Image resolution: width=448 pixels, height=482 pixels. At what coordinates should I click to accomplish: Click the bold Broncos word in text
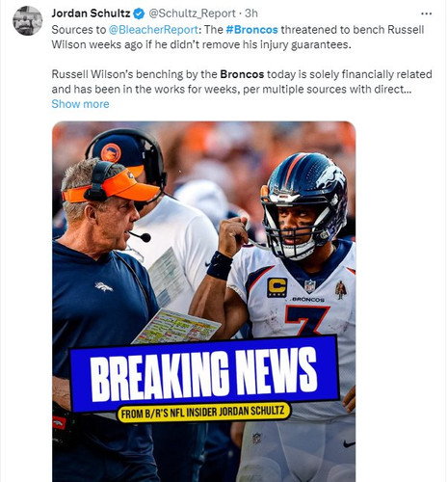[242, 74]
